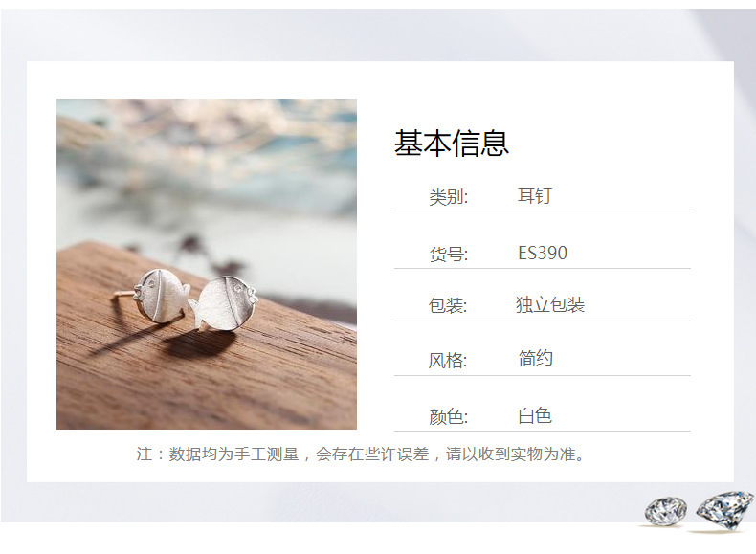Click the larger diamond image
The height and width of the screenshot is (554, 756).
pos(725,511)
